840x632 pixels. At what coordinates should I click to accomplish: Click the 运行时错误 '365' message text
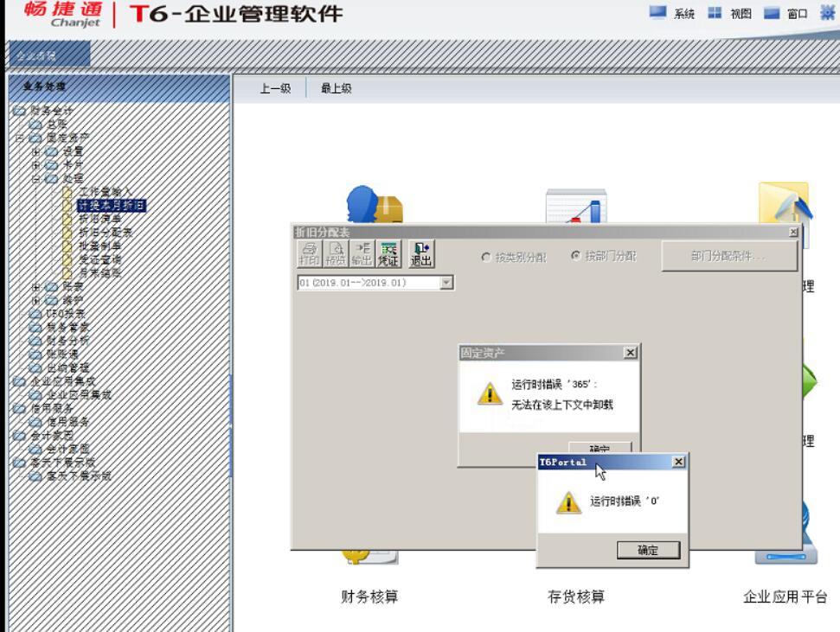tap(554, 384)
